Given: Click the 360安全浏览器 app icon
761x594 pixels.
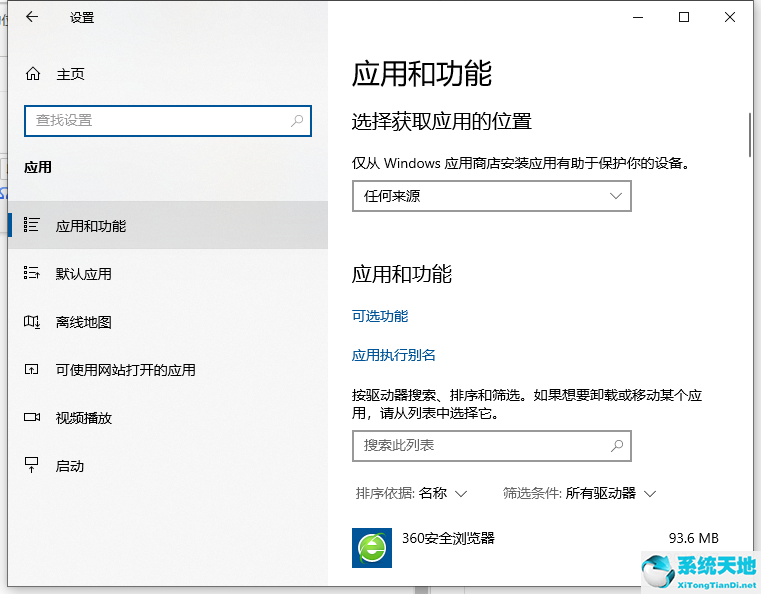Looking at the screenshot, I should 372,548.
